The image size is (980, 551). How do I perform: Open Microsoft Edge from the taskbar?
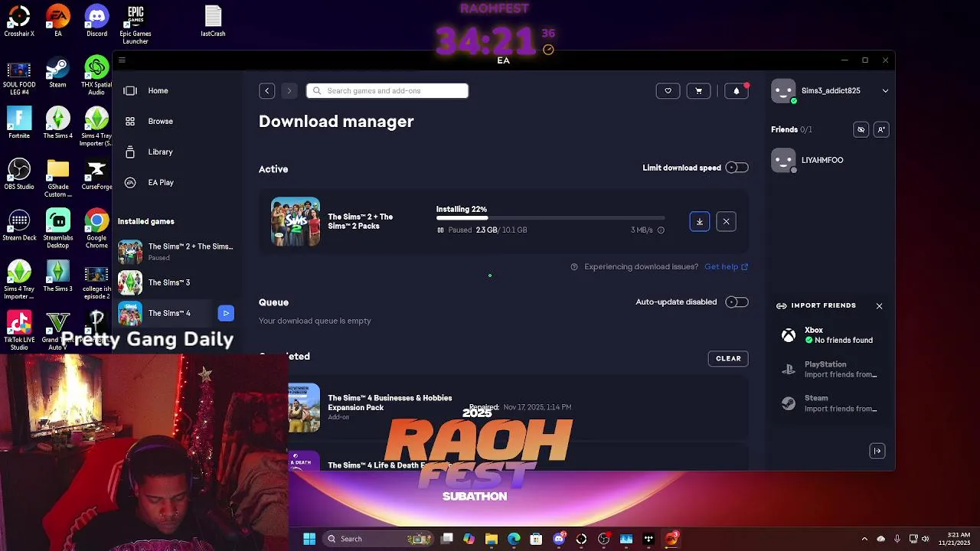pyautogui.click(x=514, y=539)
